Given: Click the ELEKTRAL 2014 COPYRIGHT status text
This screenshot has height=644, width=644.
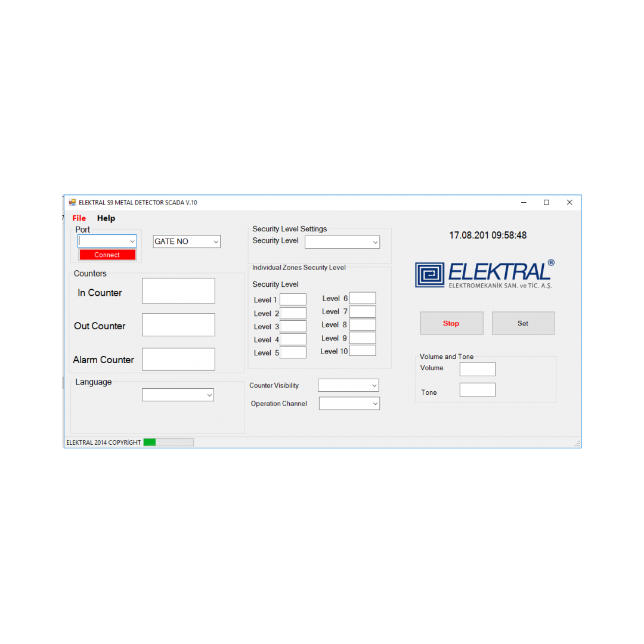Looking at the screenshot, I should click(104, 442).
